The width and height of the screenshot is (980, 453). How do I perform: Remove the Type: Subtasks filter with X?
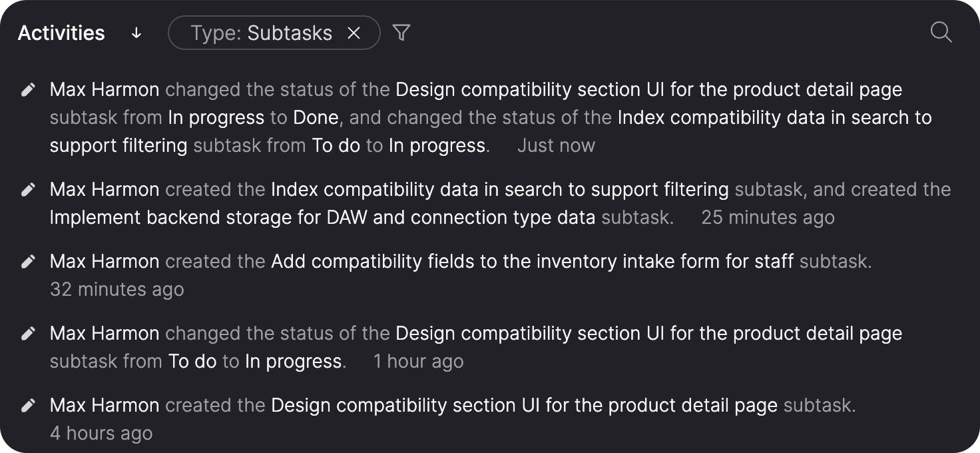click(x=354, y=33)
